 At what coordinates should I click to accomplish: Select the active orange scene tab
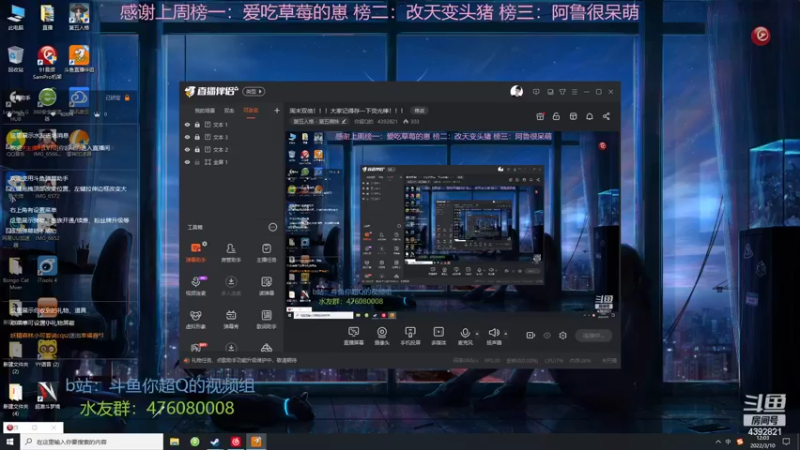[251, 111]
